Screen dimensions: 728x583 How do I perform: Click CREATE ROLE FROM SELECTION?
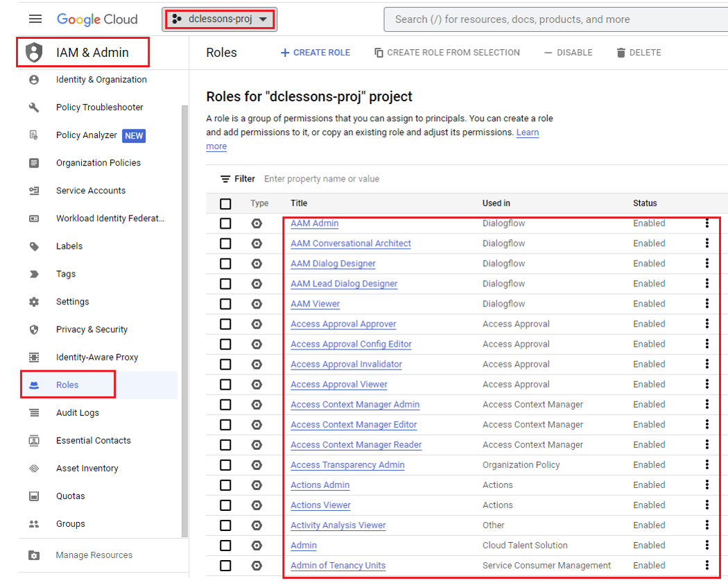447,53
